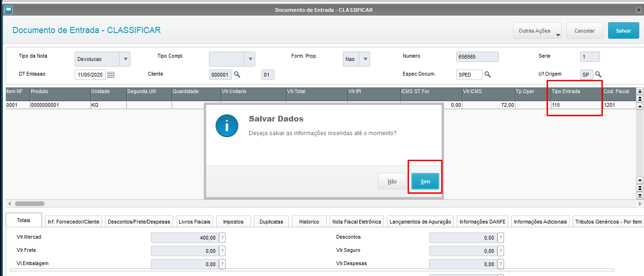The image size is (644, 276).
Task: Open the help question mark beside Descontos
Action: 501,238
